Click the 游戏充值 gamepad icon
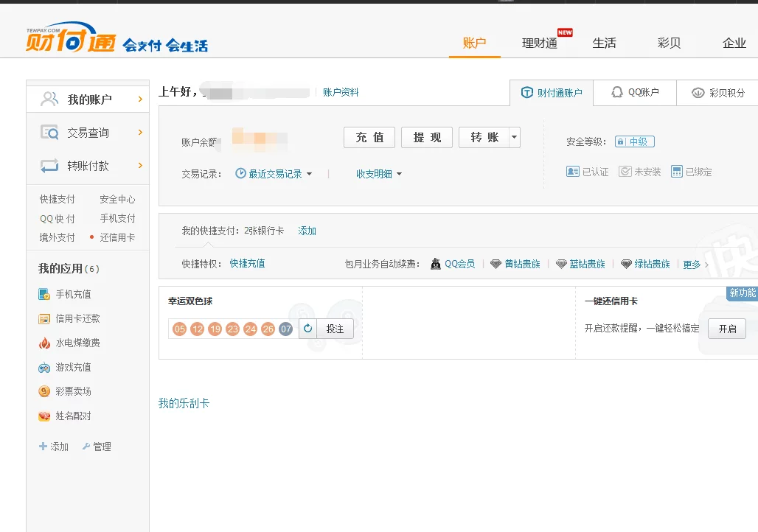758x532 pixels. [x=44, y=368]
